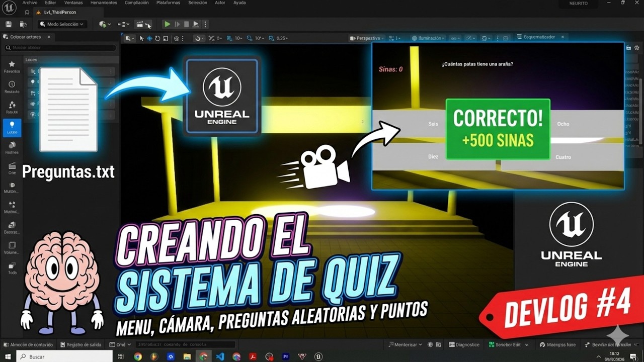Open rotation snap 10° dropdown

pyautogui.click(x=259, y=38)
